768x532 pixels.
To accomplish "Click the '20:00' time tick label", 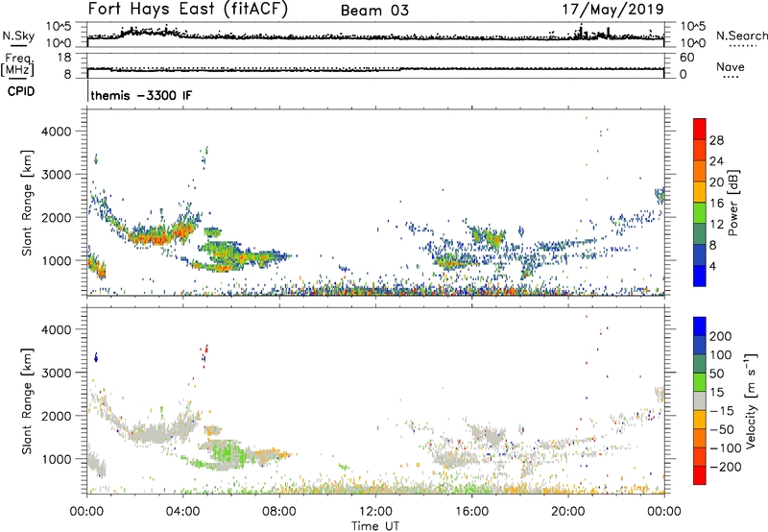I will tap(567, 512).
